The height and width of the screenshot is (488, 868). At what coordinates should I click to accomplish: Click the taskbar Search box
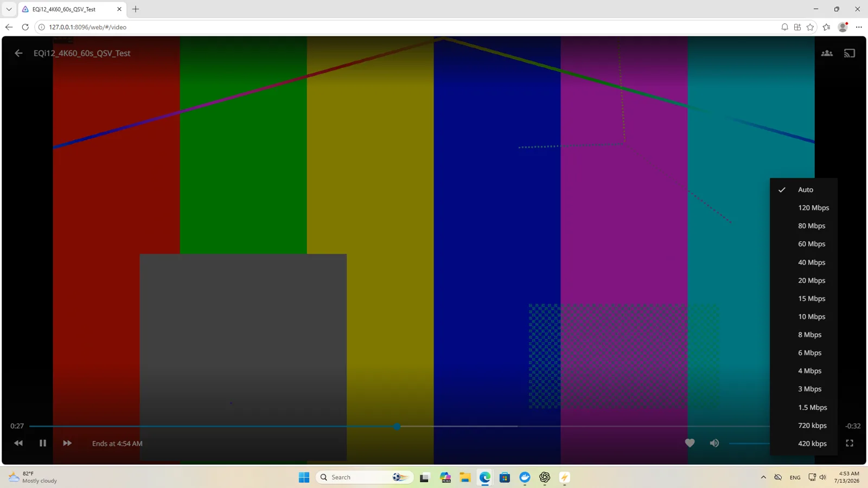(x=365, y=477)
